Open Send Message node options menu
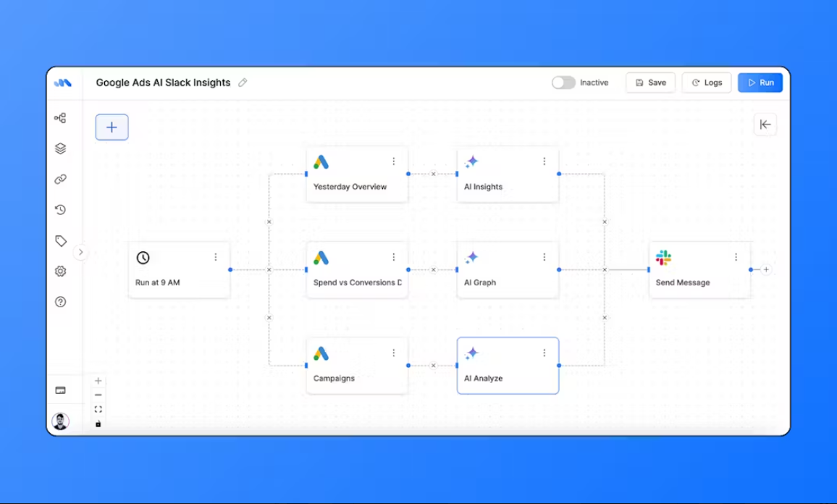 (736, 257)
